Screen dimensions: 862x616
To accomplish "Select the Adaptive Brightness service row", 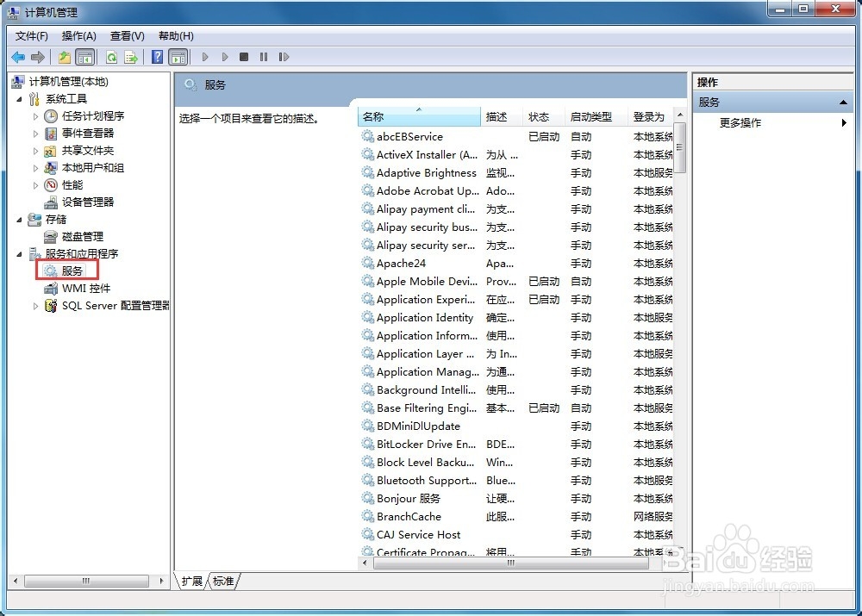I will coord(516,172).
